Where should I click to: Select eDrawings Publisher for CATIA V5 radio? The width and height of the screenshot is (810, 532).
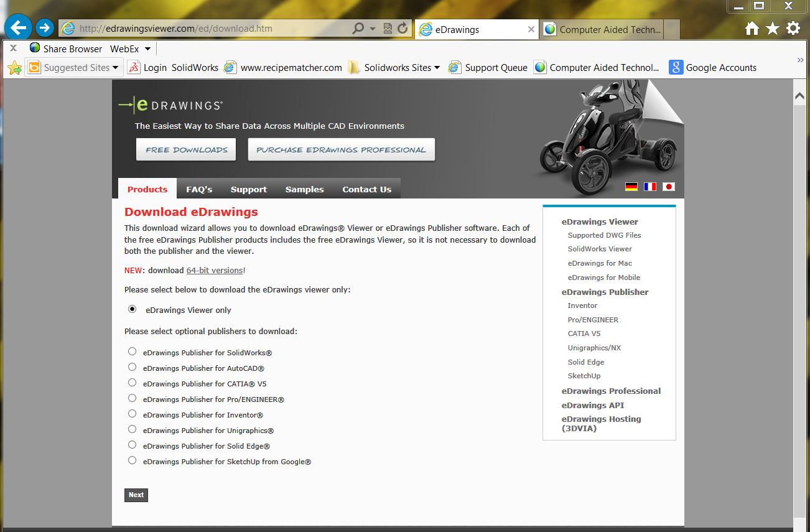tap(132, 383)
